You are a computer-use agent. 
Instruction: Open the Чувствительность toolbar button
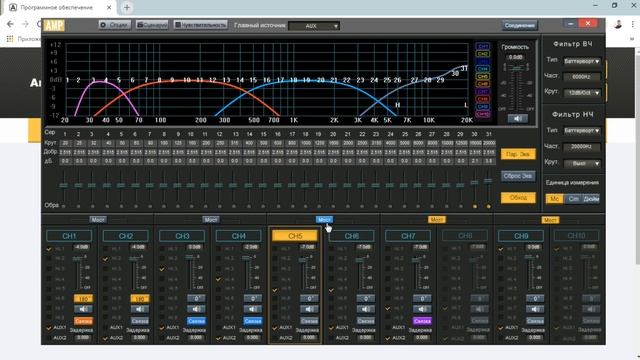pyautogui.click(x=200, y=25)
